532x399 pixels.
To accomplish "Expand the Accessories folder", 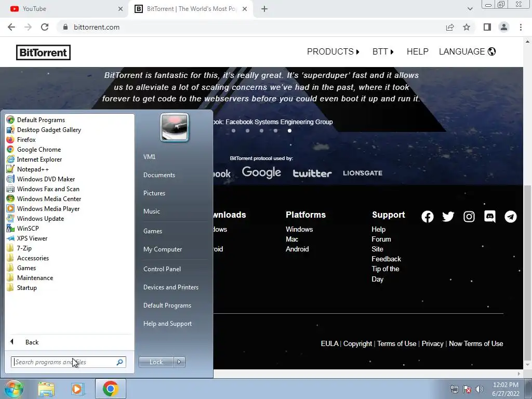I will 28,258.
